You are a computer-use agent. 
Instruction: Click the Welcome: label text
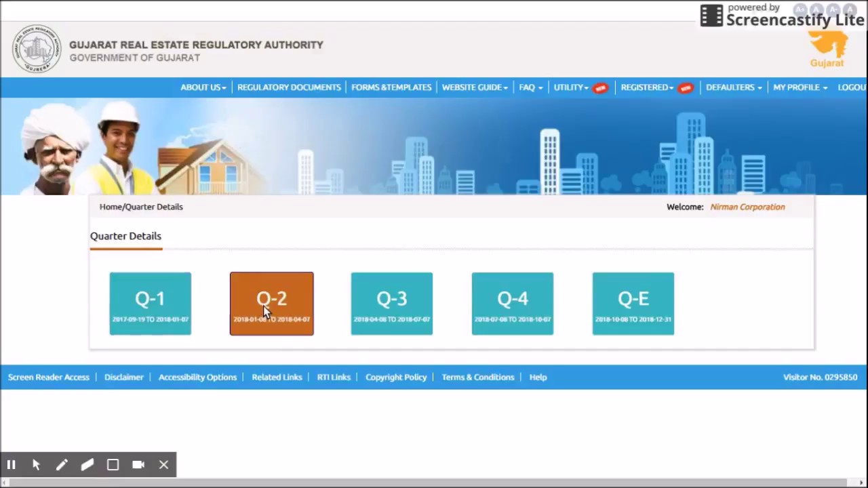pyautogui.click(x=685, y=207)
